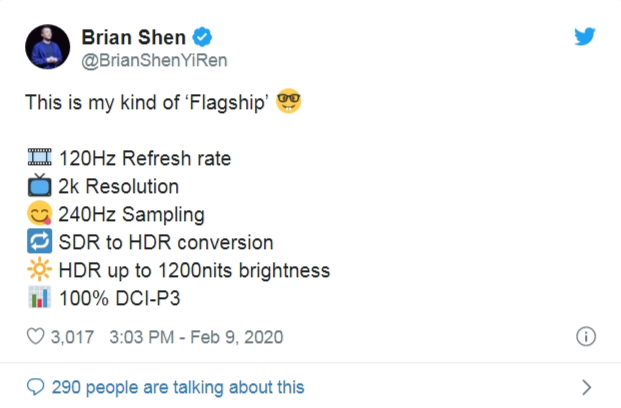Click the reply speech bubble icon

(x=35, y=386)
